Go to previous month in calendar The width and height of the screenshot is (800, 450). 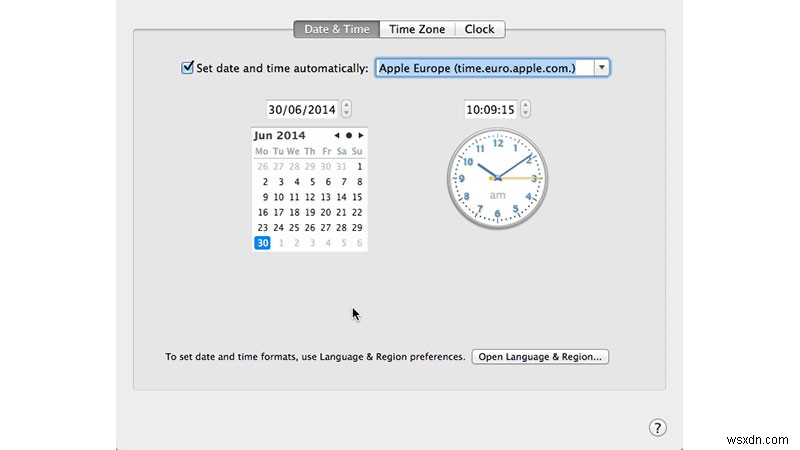point(337,136)
